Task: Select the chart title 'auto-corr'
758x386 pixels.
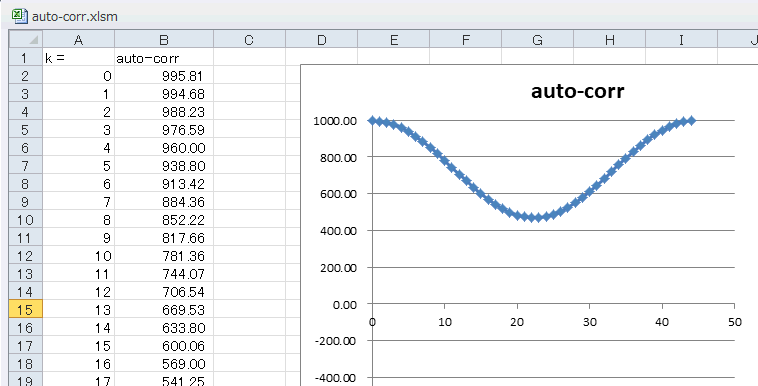Action: point(578,91)
